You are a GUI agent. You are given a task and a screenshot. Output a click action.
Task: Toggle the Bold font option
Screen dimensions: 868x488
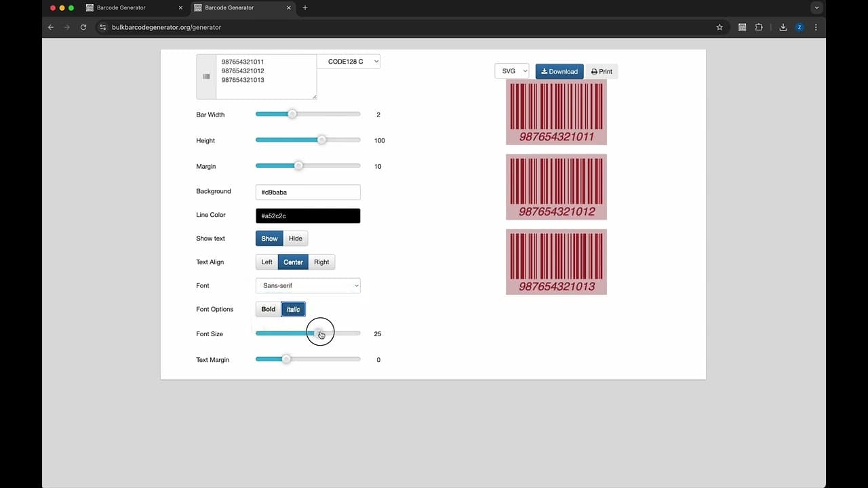point(269,309)
